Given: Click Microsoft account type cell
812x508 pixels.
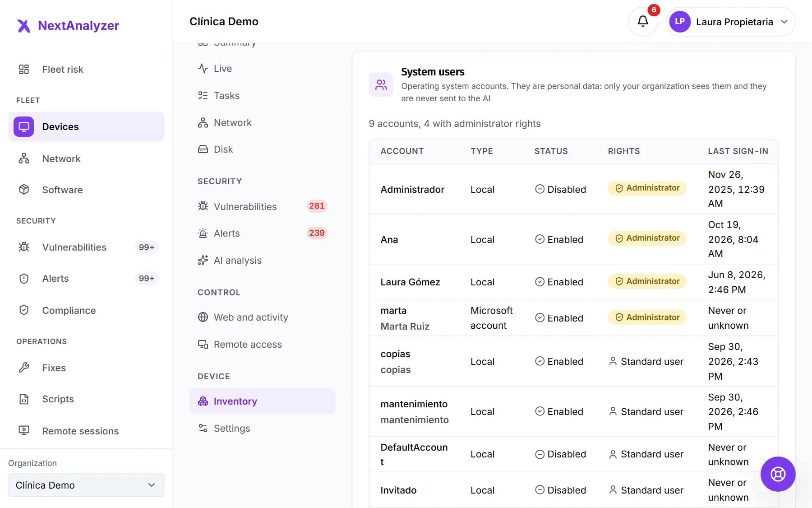Looking at the screenshot, I should [491, 318].
